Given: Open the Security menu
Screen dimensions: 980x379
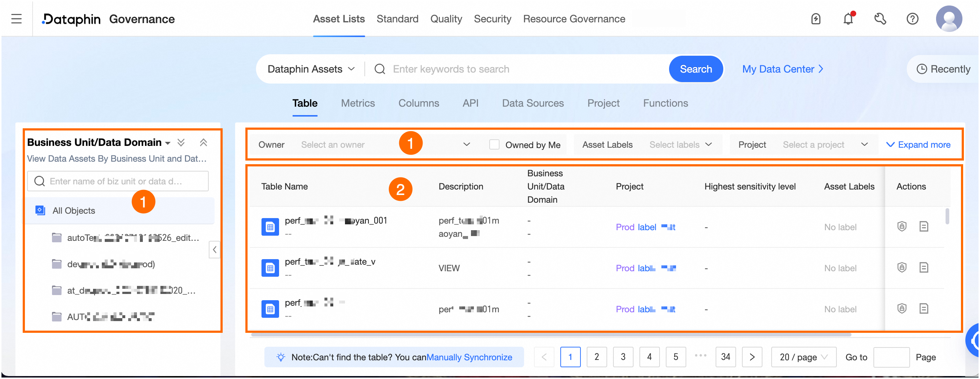Looking at the screenshot, I should (x=492, y=19).
